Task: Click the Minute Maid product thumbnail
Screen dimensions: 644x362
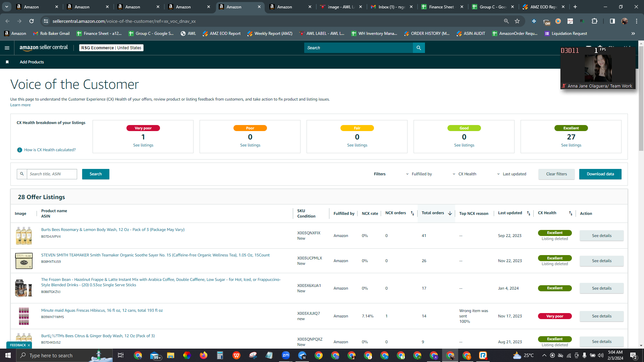Action: (24, 316)
